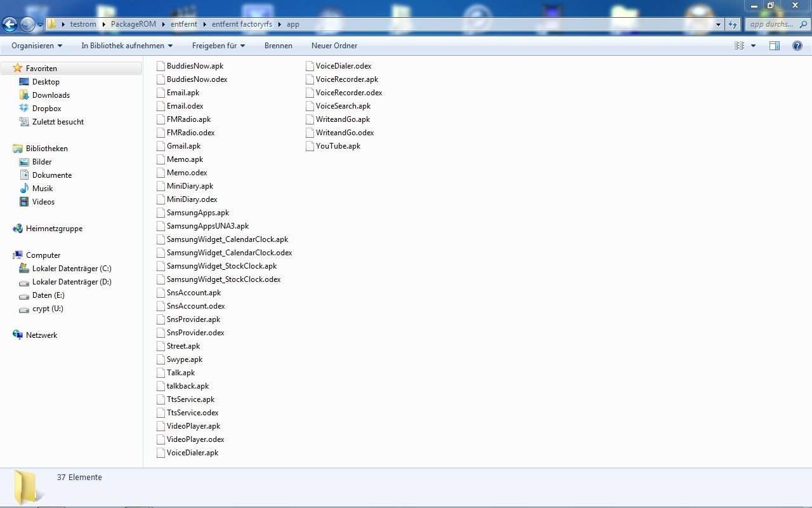Select file icon of FMRadio.odex
This screenshot has height=508, width=812.
pos(160,133)
